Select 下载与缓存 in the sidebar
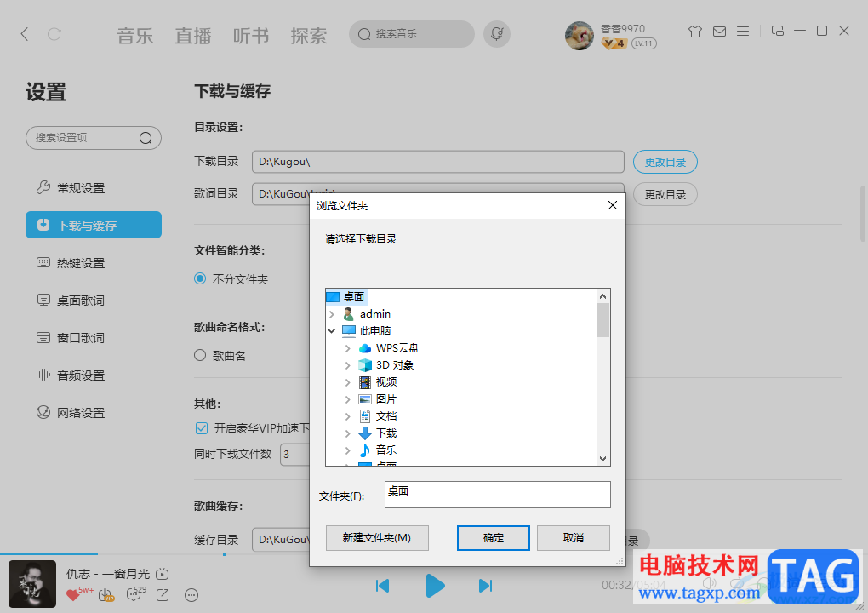The width and height of the screenshot is (868, 613). click(x=94, y=225)
